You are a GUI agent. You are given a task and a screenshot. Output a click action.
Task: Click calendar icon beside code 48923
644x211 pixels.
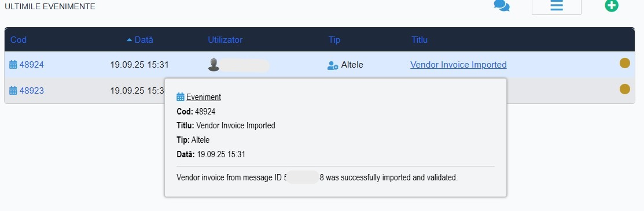pos(13,90)
